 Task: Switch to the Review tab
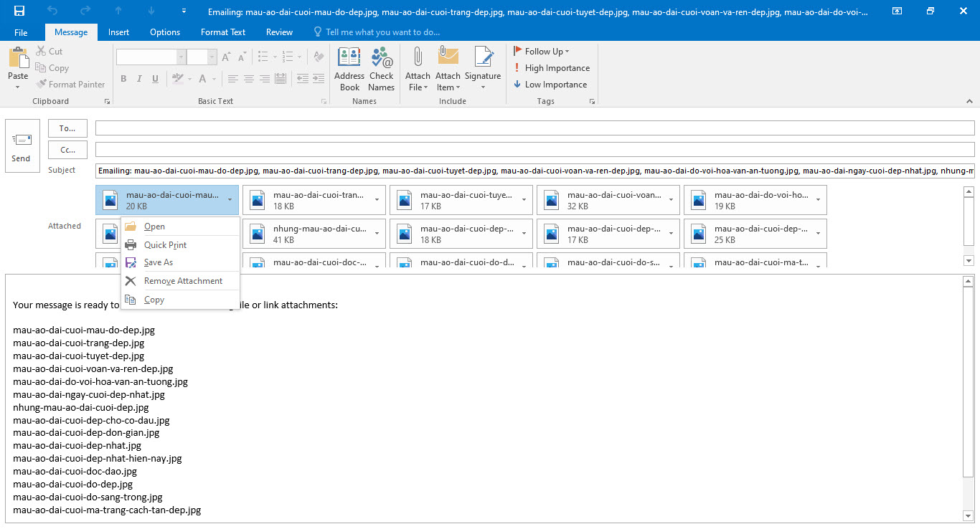click(279, 32)
